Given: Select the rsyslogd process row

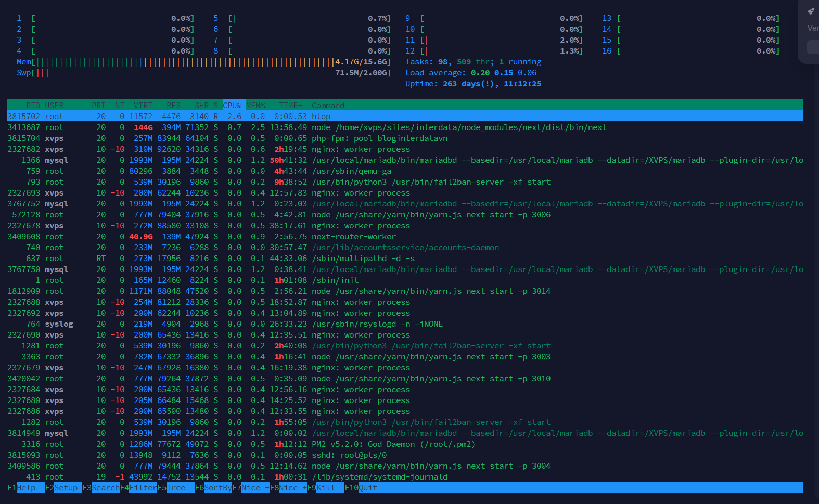Looking at the screenshot, I should (x=405, y=324).
